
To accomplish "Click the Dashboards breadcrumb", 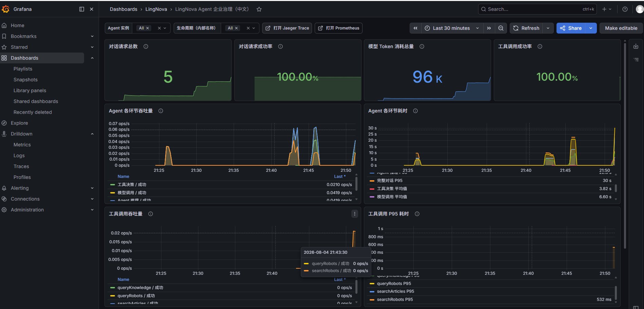I will [123, 9].
